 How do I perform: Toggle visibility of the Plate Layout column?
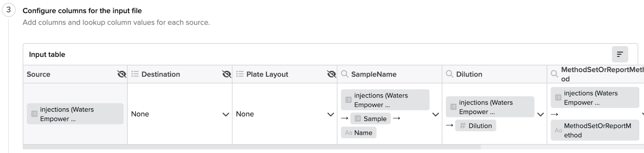(331, 74)
